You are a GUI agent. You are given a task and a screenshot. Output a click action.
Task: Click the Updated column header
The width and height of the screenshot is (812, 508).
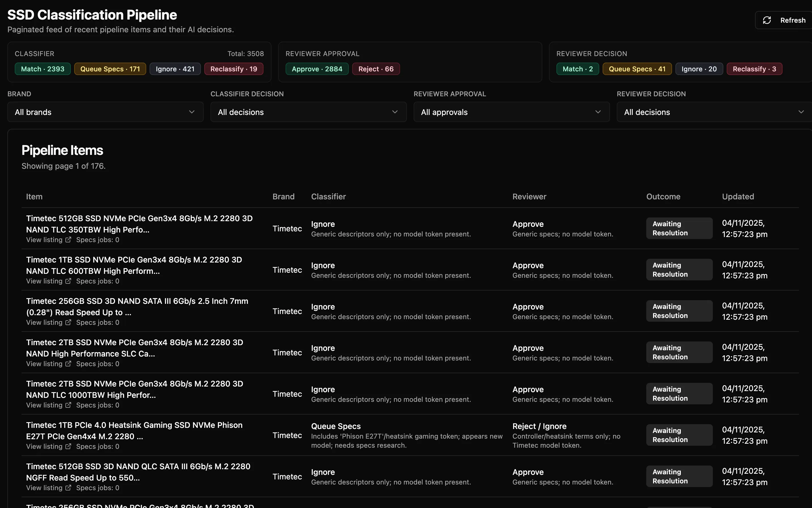[x=738, y=197]
